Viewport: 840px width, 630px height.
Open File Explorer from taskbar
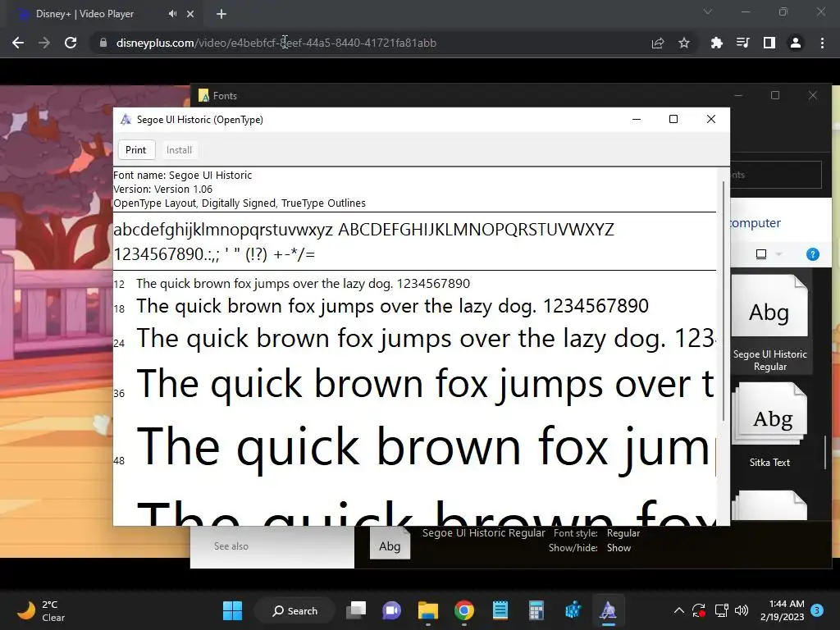coord(428,610)
